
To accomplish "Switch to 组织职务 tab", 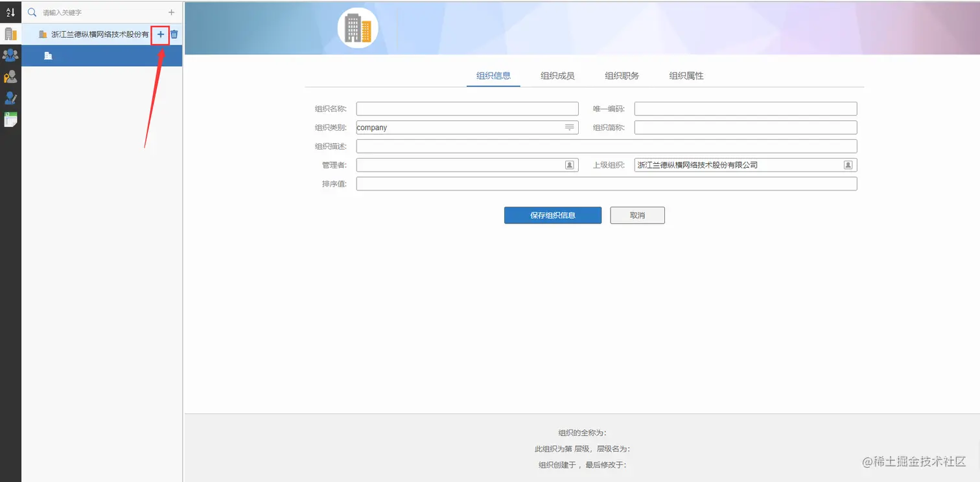I will [622, 76].
